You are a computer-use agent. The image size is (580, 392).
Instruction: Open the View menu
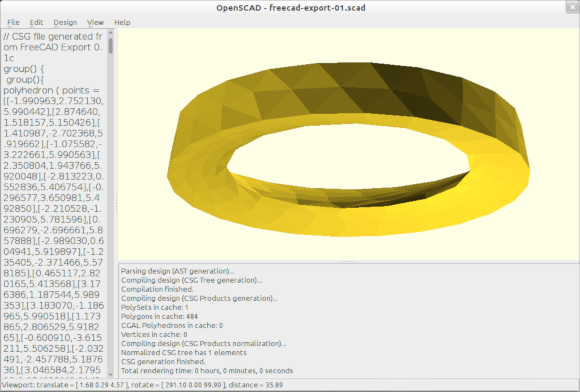[95, 22]
